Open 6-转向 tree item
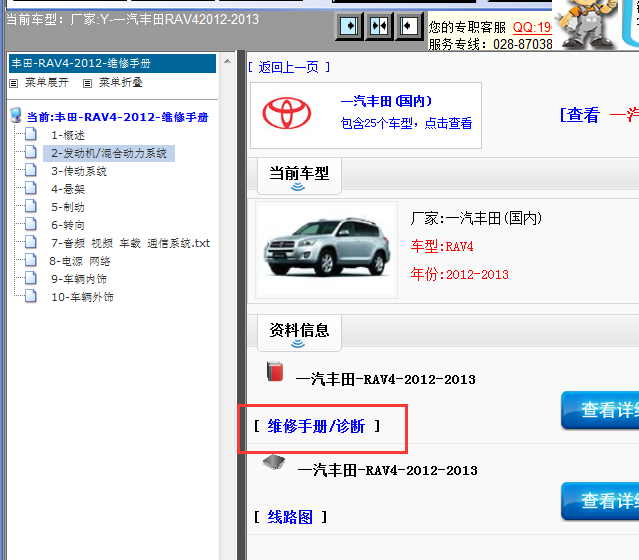 point(68,225)
